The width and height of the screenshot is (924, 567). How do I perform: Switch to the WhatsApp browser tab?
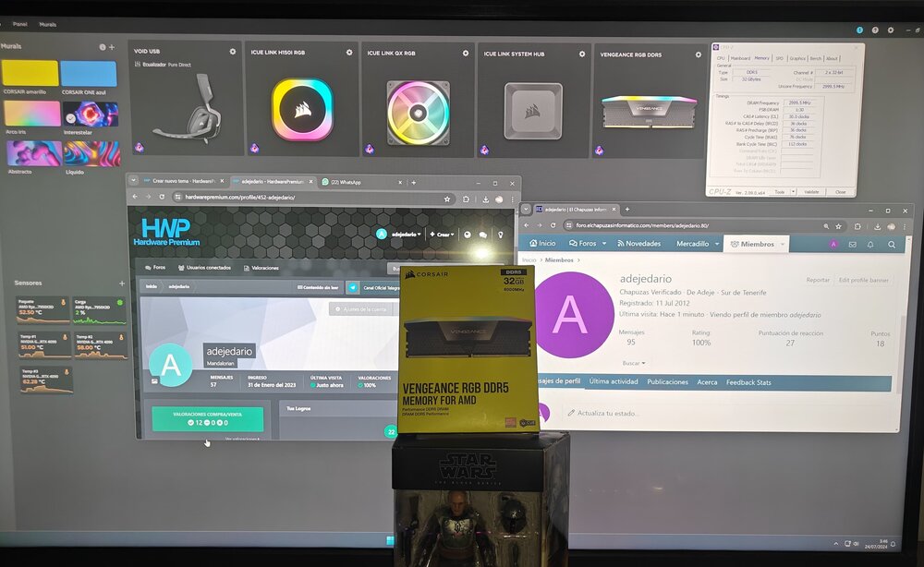(361, 183)
